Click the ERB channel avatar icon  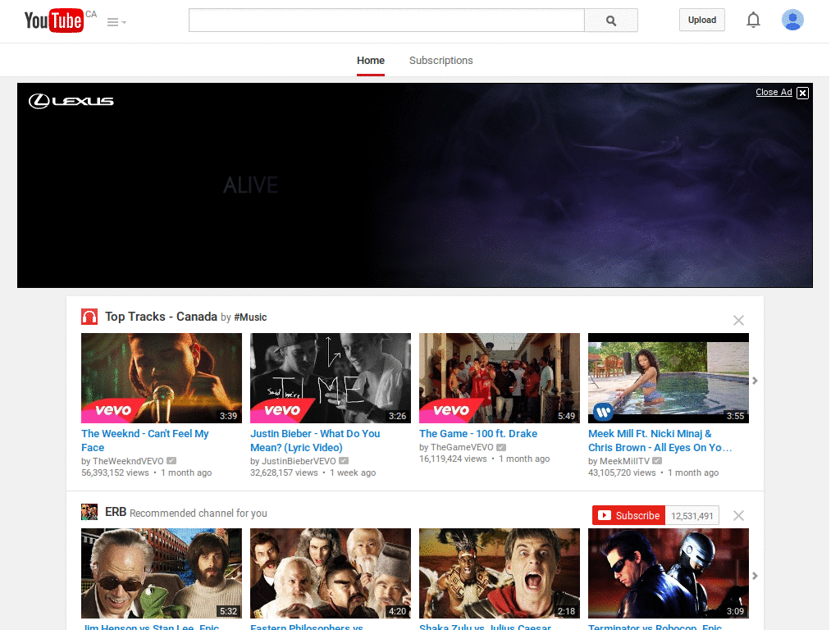89,512
